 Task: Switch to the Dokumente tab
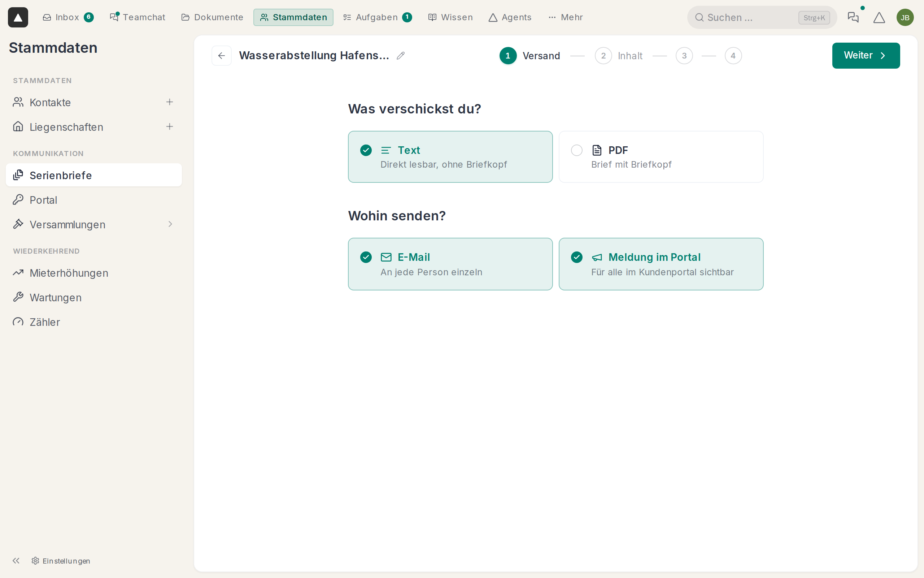click(212, 17)
